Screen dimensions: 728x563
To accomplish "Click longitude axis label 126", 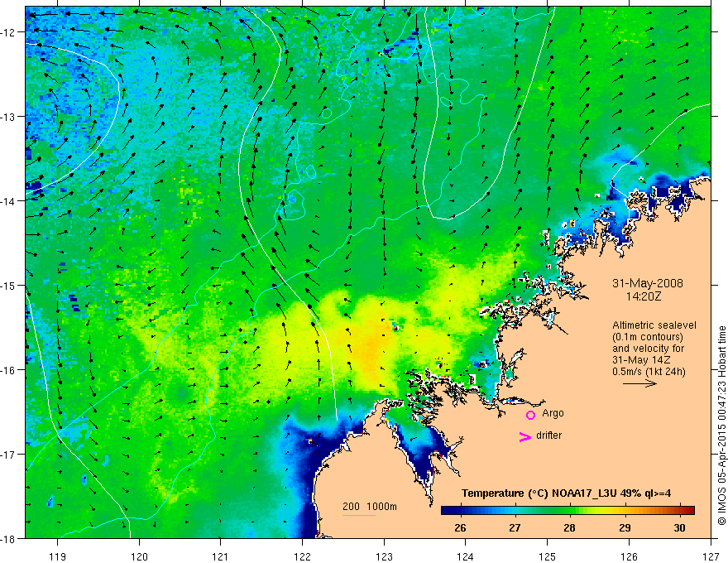I will [x=629, y=556].
